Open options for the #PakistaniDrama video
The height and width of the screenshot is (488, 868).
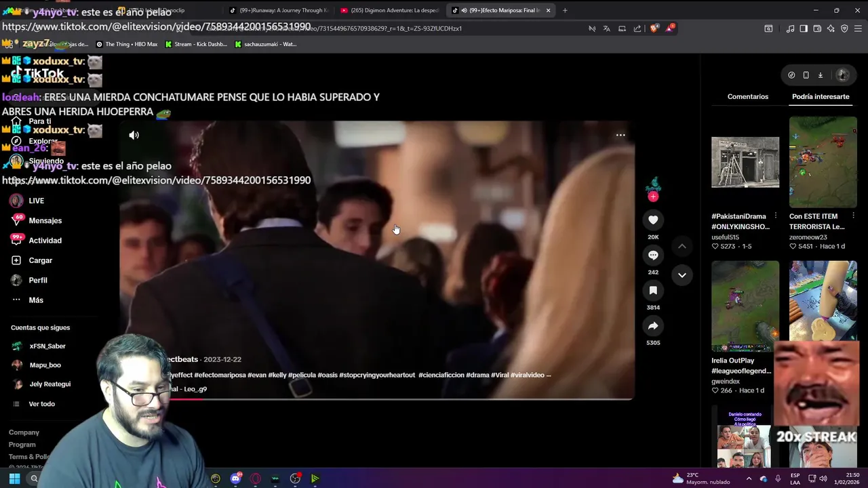[x=775, y=216]
